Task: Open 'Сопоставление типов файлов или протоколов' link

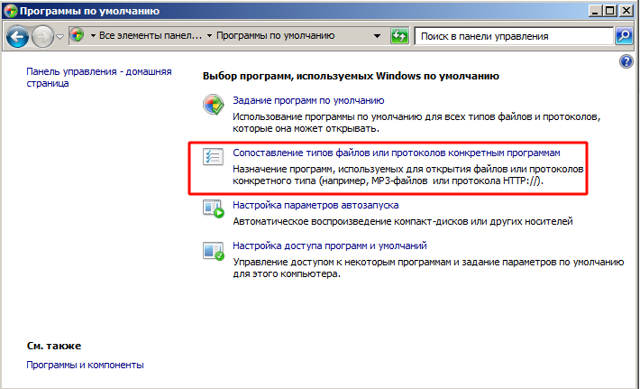Action: point(396,153)
